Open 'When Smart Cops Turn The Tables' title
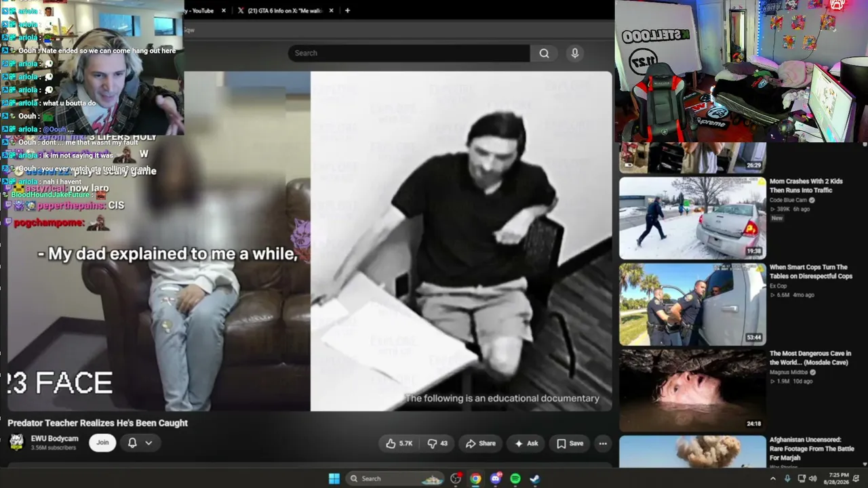The height and width of the screenshot is (488, 868). click(x=811, y=272)
